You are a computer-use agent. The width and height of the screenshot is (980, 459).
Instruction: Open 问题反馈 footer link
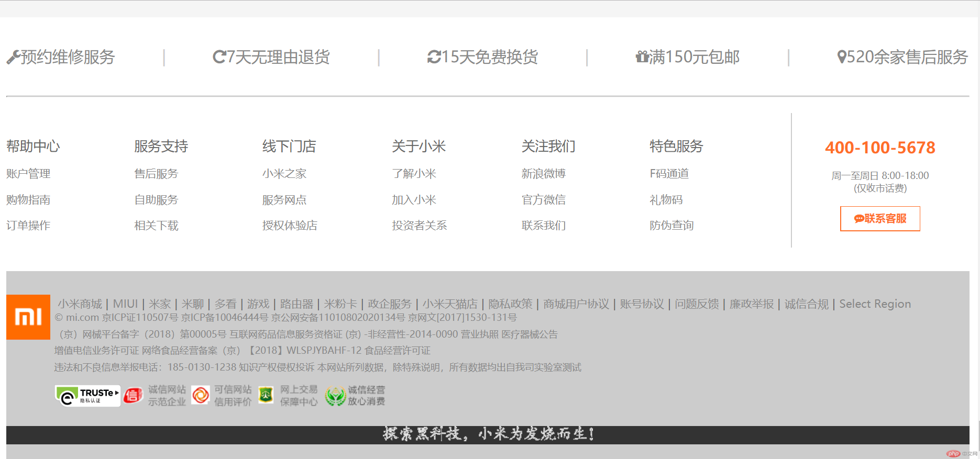(697, 304)
